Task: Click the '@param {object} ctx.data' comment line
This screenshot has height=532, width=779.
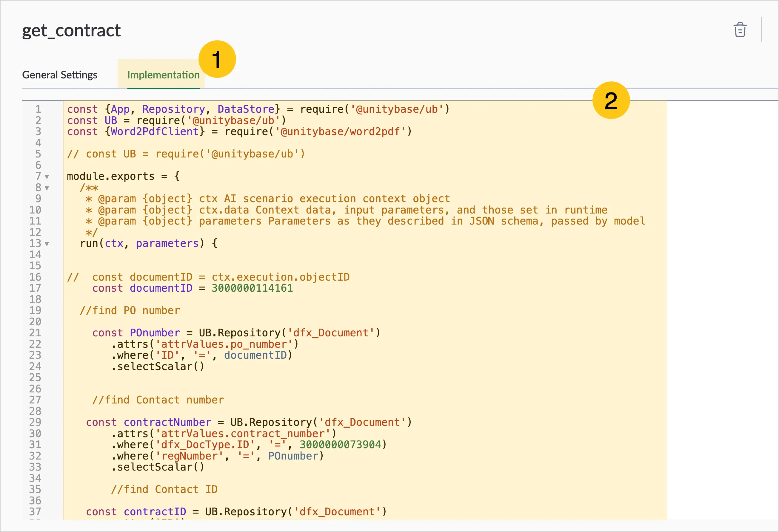Action: pos(346,210)
